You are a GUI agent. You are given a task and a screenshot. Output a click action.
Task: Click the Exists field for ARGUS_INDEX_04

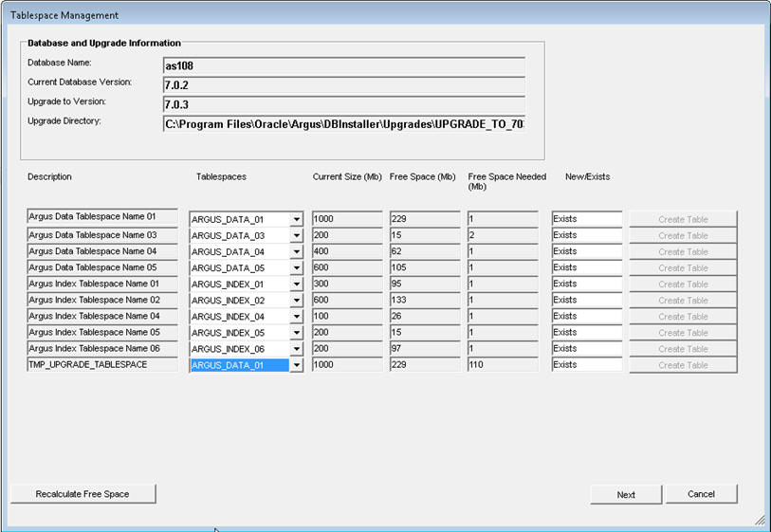587,316
